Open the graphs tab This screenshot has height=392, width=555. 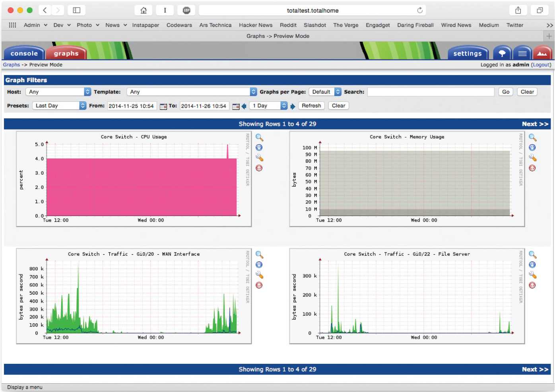66,53
